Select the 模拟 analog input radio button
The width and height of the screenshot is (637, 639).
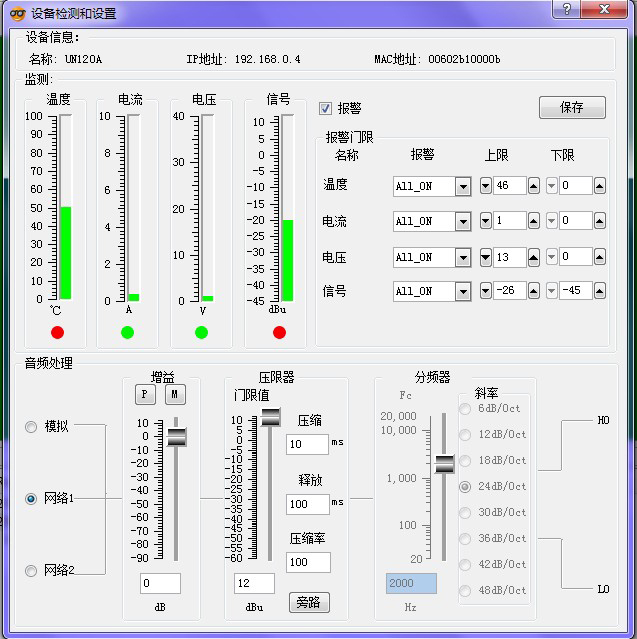click(x=31, y=426)
